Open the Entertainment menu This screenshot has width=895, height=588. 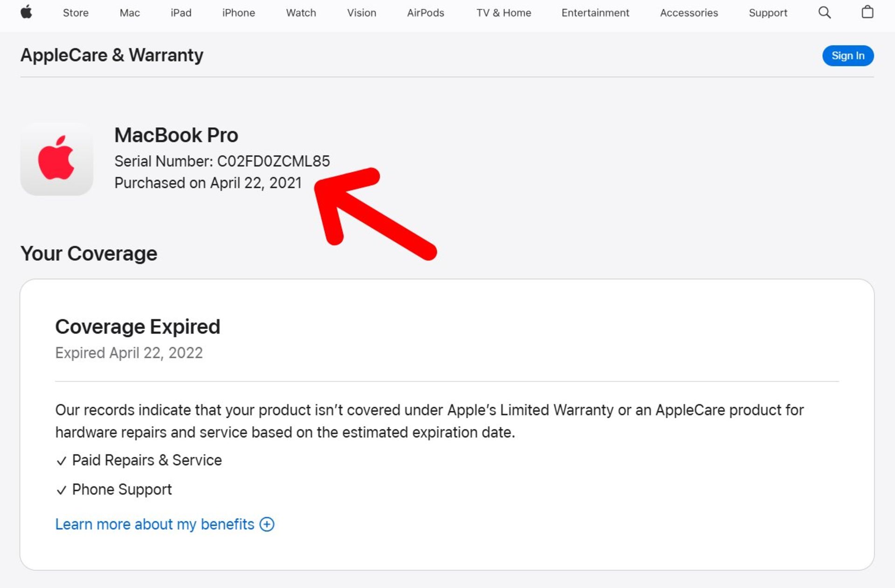click(x=595, y=13)
